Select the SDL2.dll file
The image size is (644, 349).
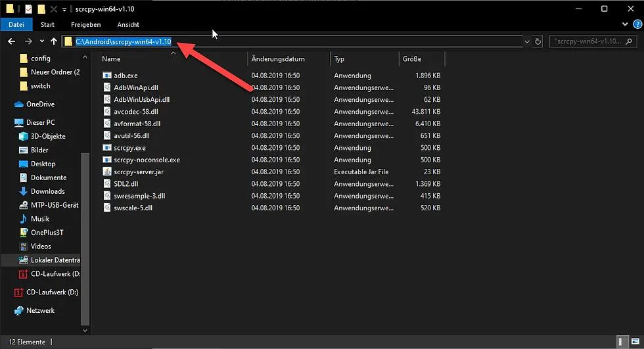pyautogui.click(x=126, y=183)
